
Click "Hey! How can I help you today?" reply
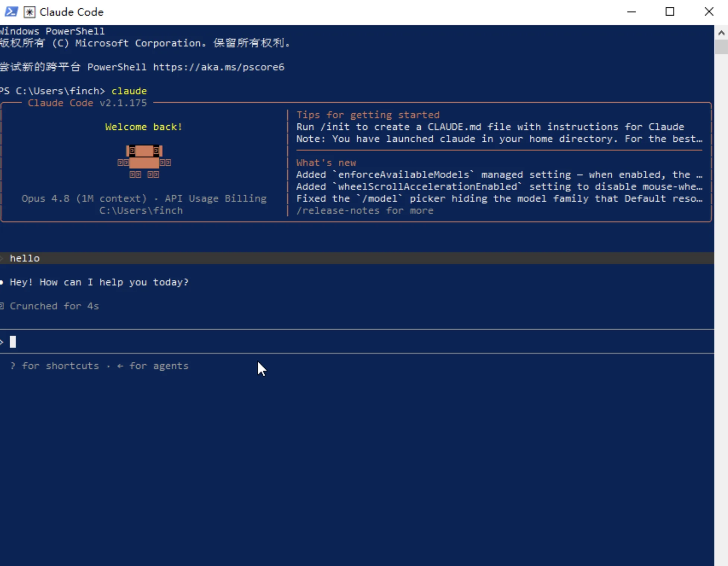[99, 282]
